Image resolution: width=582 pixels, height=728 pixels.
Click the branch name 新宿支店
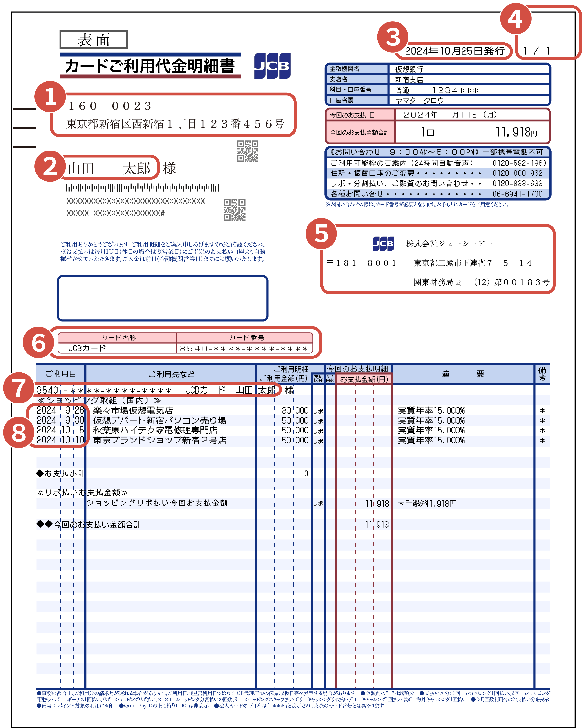point(409,80)
